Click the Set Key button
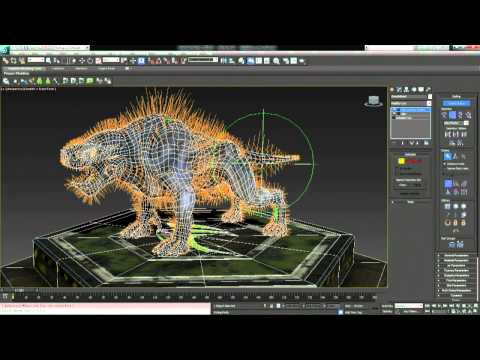Image resolution: width=480 pixels, height=360 pixels. (x=388, y=312)
